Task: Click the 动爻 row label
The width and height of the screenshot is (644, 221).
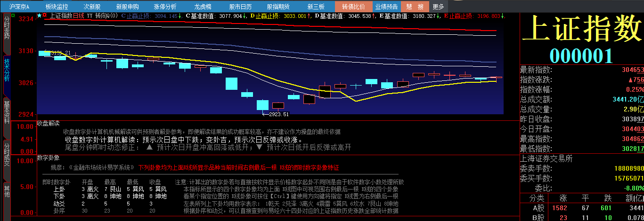Action: tap(60, 204)
